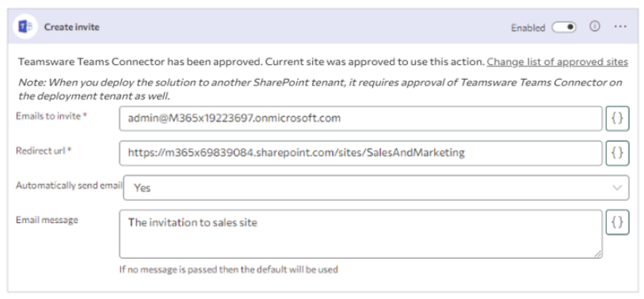
Task: Click the Redirect url label
Action: pyautogui.click(x=44, y=150)
